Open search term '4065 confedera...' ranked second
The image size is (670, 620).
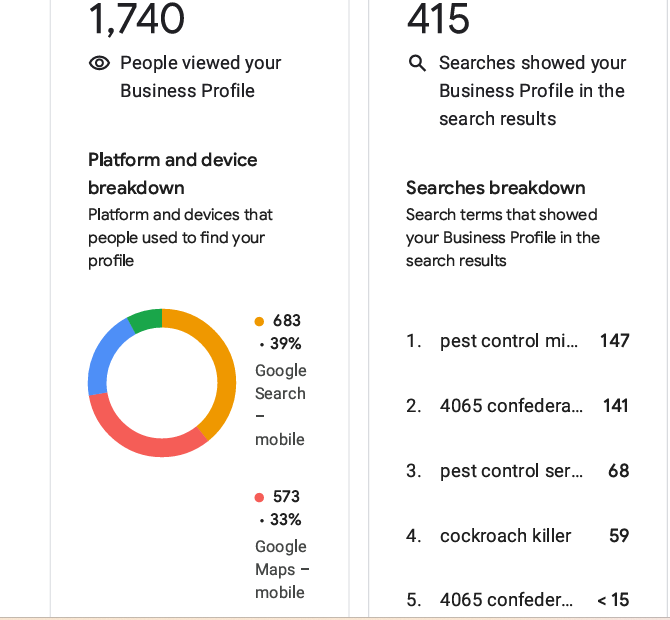point(511,406)
